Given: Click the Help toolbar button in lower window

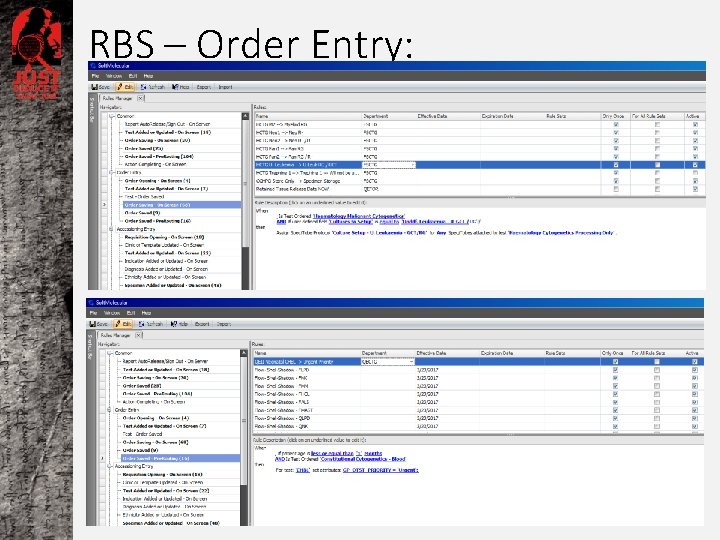Looking at the screenshot, I should click(179, 324).
